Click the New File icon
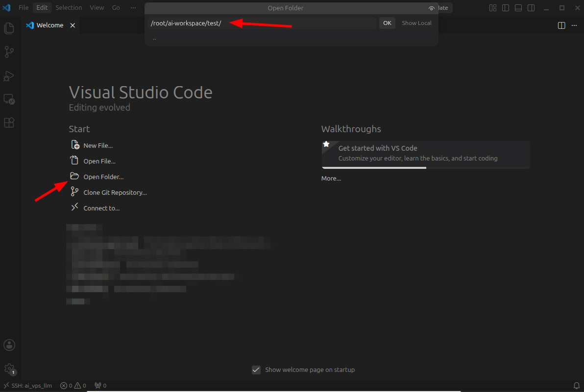The height and width of the screenshot is (392, 584). point(75,145)
